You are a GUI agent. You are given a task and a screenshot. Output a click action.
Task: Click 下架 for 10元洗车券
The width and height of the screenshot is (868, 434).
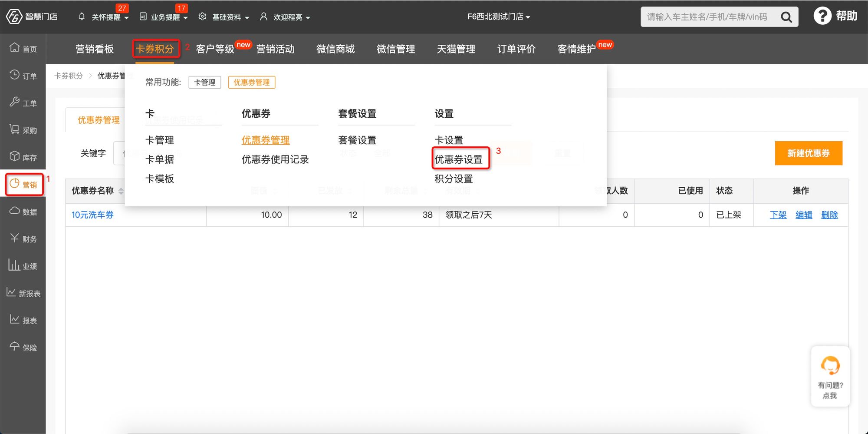click(x=778, y=215)
